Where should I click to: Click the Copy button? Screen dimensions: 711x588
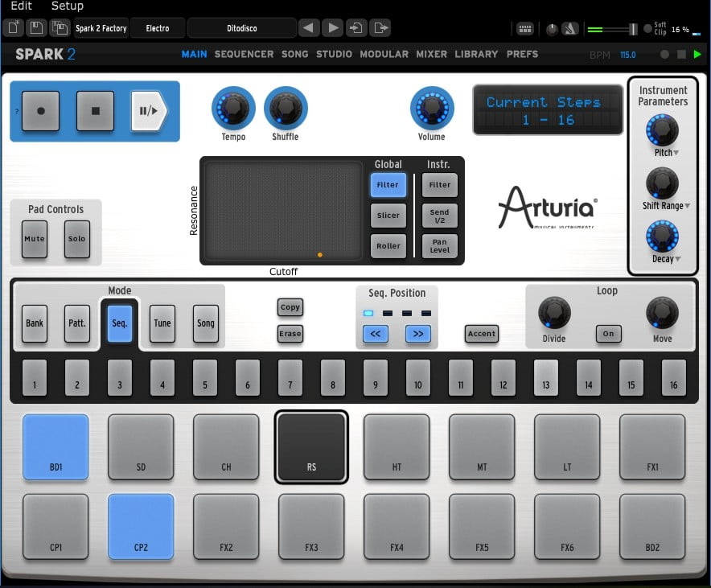click(x=290, y=307)
